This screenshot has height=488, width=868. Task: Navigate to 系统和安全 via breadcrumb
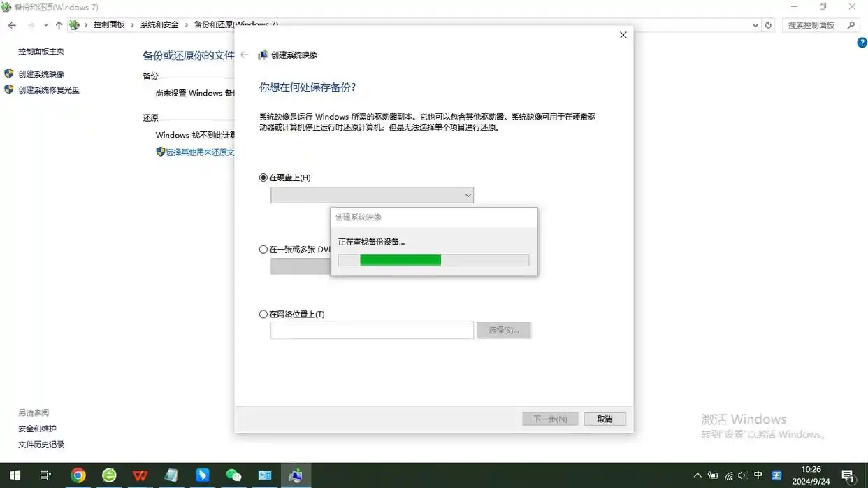pos(158,24)
